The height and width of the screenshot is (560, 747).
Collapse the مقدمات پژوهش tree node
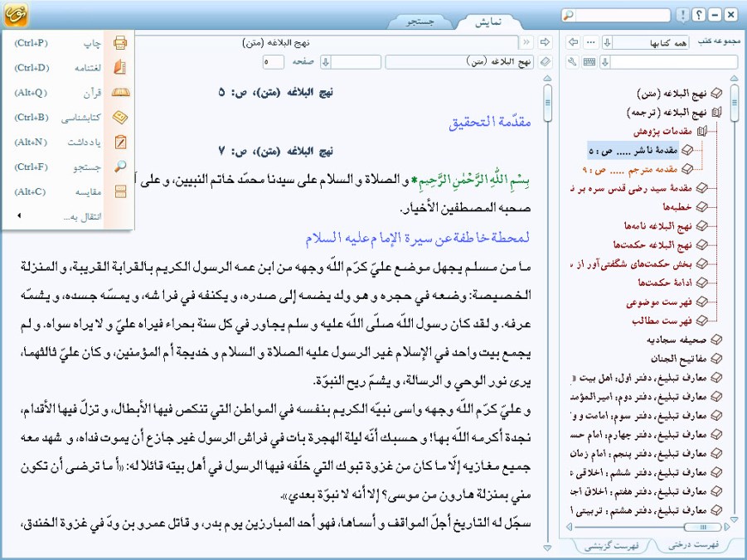702,132
